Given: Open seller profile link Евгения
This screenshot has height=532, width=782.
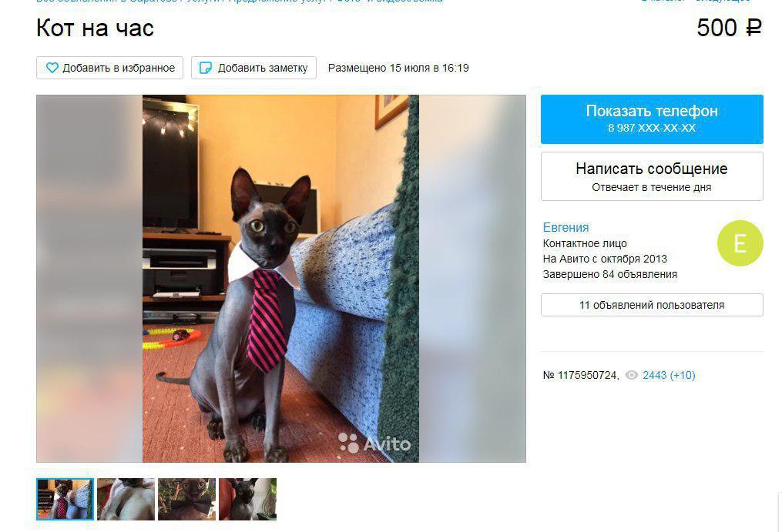Looking at the screenshot, I should pos(566,227).
